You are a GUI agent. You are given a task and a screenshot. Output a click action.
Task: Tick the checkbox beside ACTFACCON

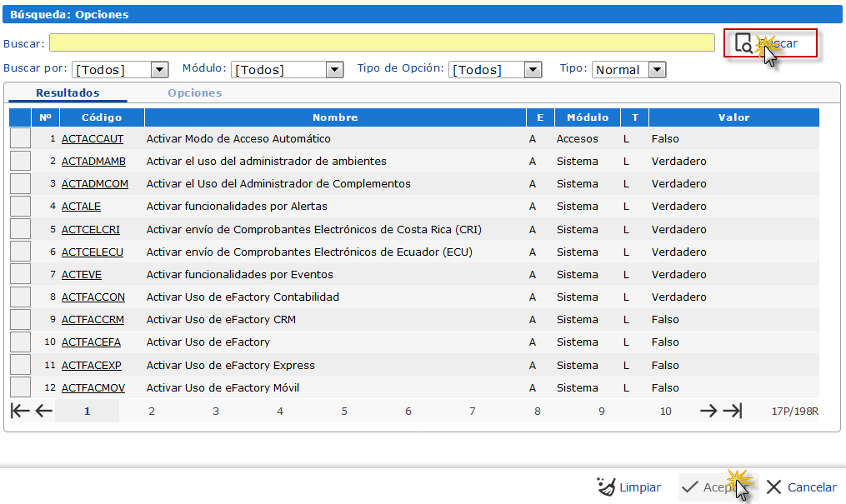[20, 297]
